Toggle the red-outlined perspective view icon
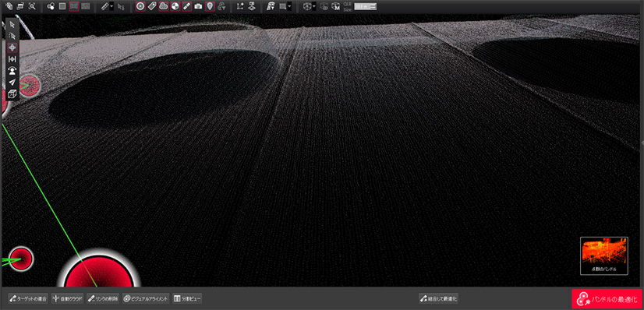 (x=74, y=6)
